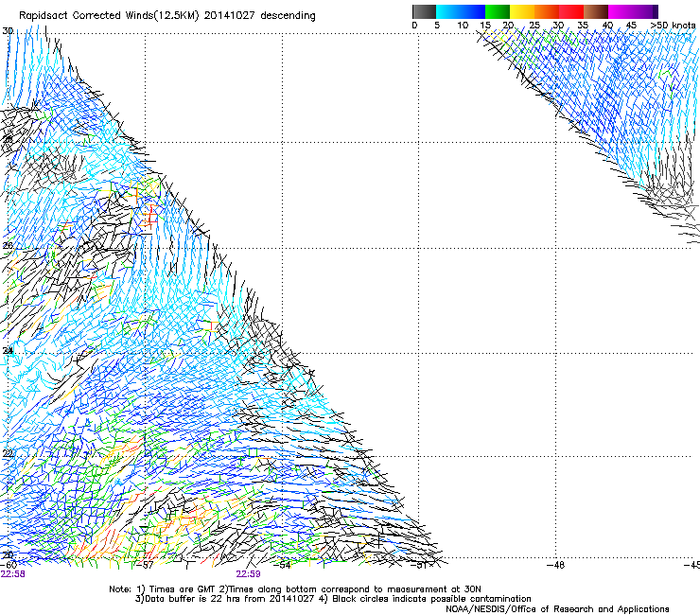Viewport: 700px width, 615px height.
Task: Click the gray 0–5 knots legend swatch
Action: 424,11
